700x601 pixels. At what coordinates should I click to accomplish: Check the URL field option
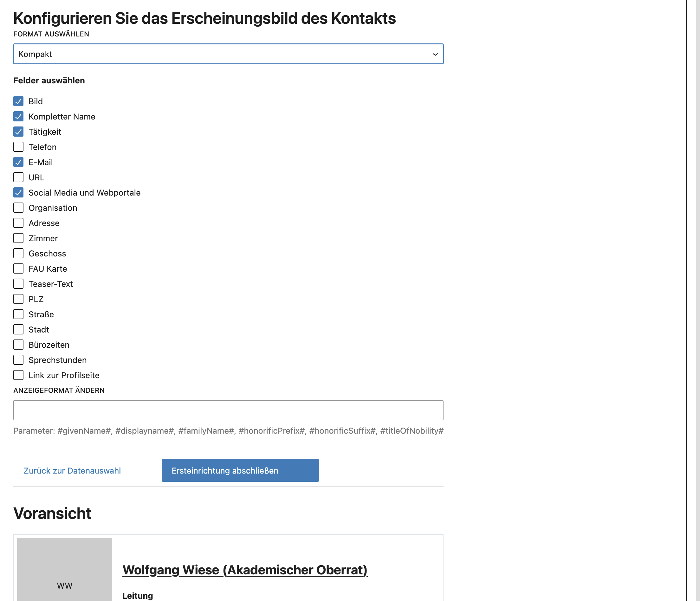[19, 178]
